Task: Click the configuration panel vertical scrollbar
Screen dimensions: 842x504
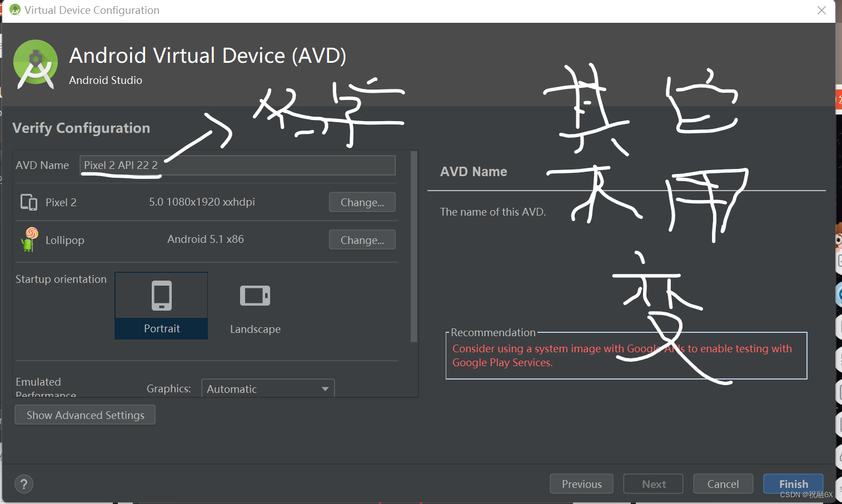Action: pos(413,247)
